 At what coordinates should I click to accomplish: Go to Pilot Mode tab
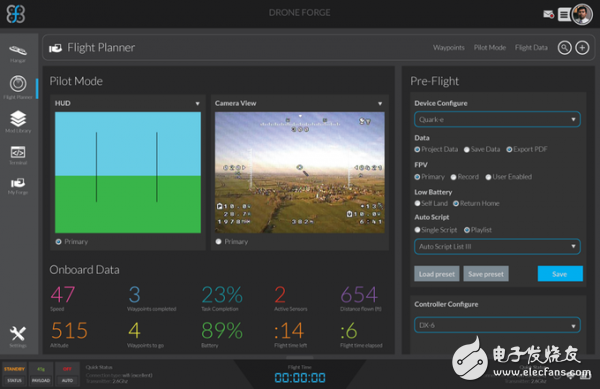(x=490, y=48)
